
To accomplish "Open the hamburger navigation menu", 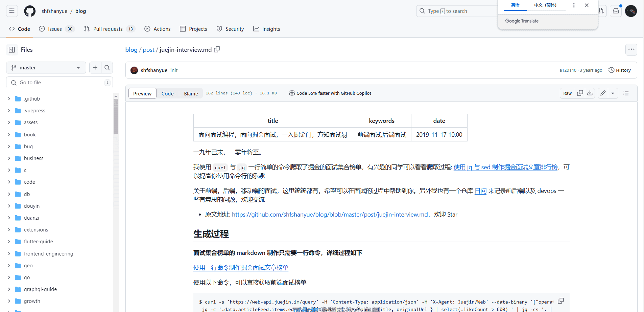I will click(x=12, y=11).
